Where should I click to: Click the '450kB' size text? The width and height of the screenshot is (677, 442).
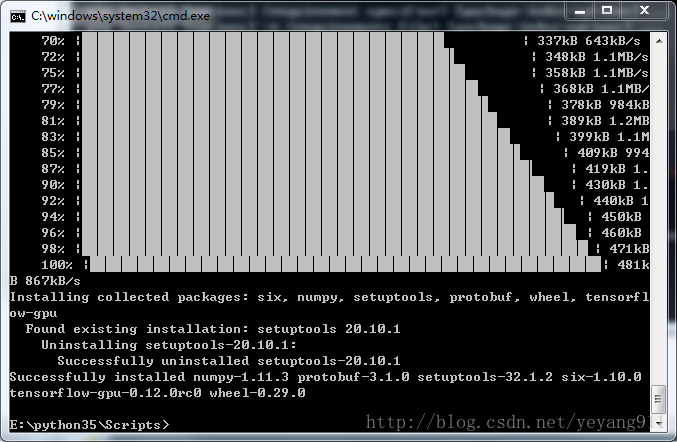tap(621, 217)
